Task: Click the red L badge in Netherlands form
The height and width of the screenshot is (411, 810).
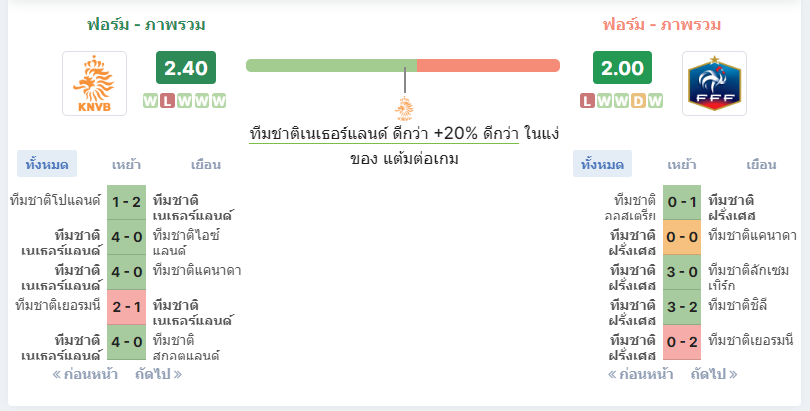Action: [167, 101]
